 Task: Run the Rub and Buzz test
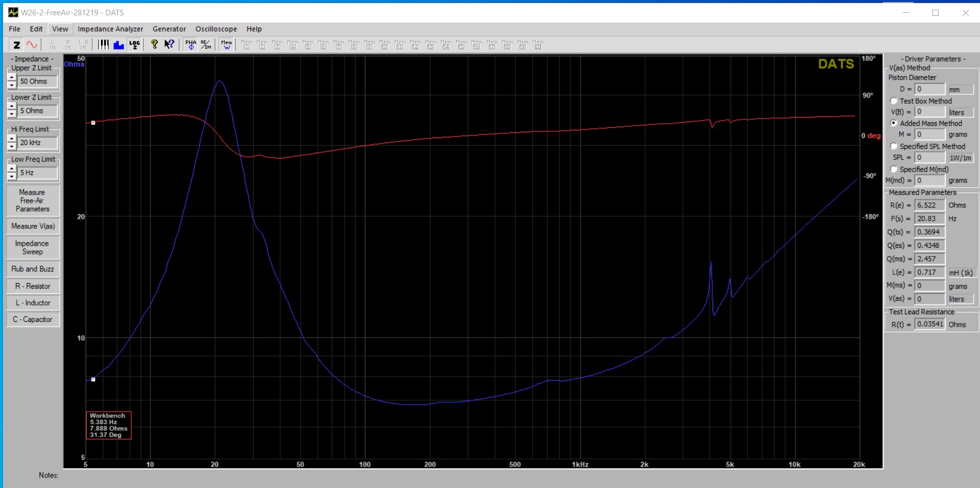pos(33,269)
